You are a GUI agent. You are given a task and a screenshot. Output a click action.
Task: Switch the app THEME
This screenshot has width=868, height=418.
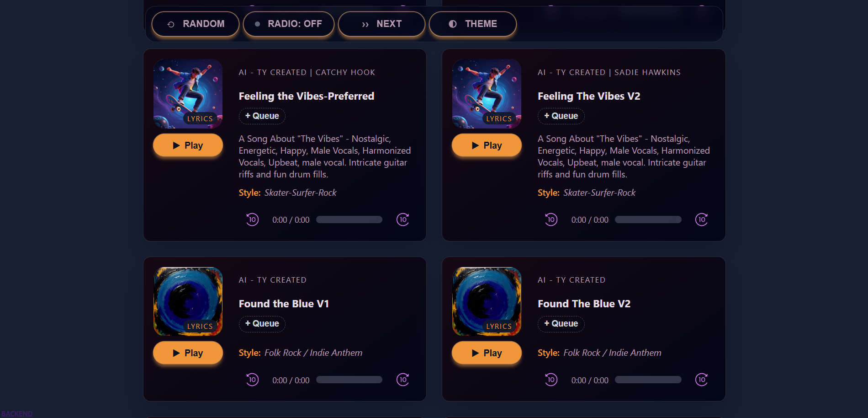pos(473,24)
